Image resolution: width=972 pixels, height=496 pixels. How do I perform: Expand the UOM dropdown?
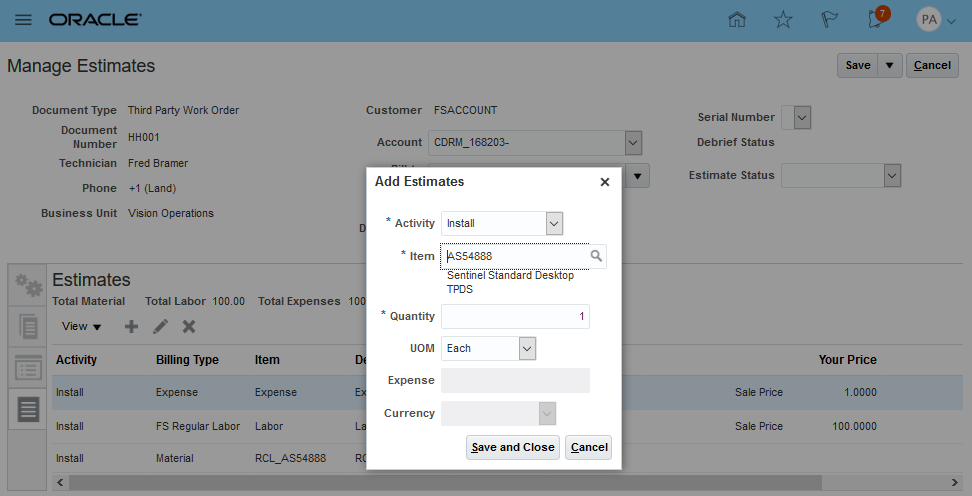click(x=528, y=348)
